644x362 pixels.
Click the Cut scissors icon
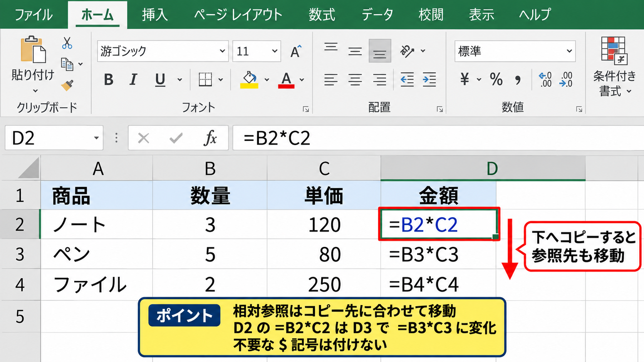pyautogui.click(x=67, y=43)
